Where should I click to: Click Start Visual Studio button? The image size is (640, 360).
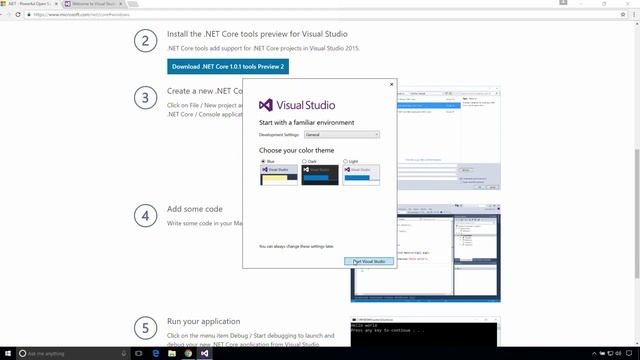point(369,261)
